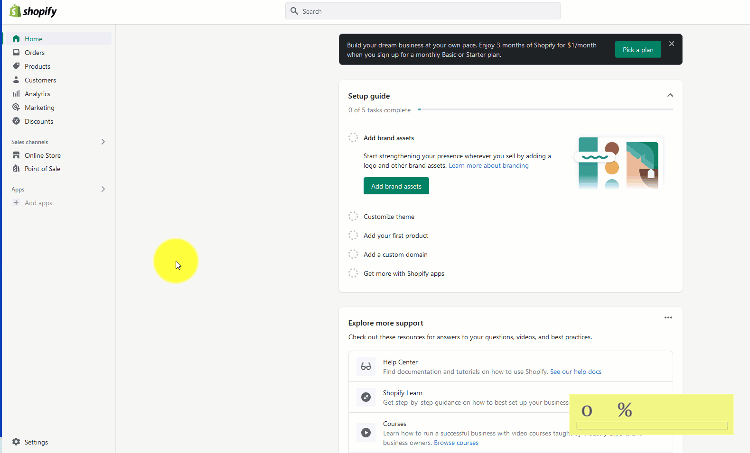Click the Online Store storefront icon
The width and height of the screenshot is (750, 453).
click(x=16, y=155)
